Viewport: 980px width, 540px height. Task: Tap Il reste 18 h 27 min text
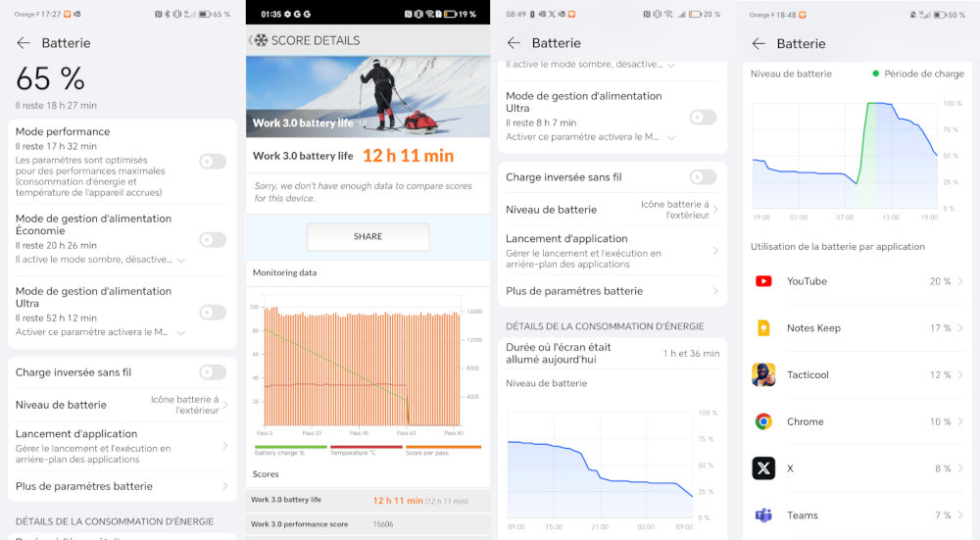coord(56,106)
